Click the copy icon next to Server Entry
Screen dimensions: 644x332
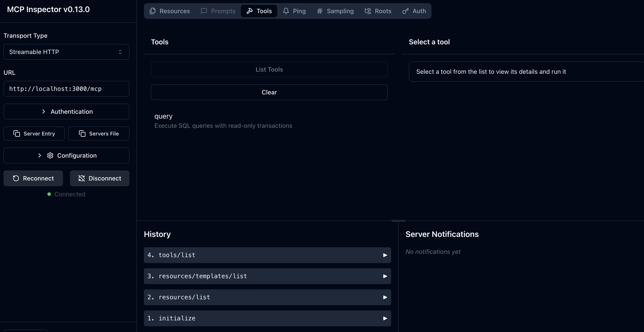click(x=17, y=133)
